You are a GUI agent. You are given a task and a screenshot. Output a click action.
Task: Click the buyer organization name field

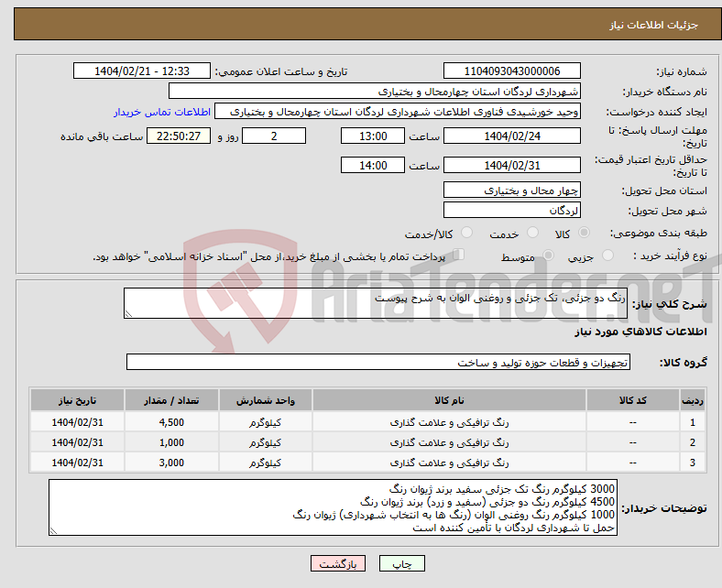click(375, 92)
